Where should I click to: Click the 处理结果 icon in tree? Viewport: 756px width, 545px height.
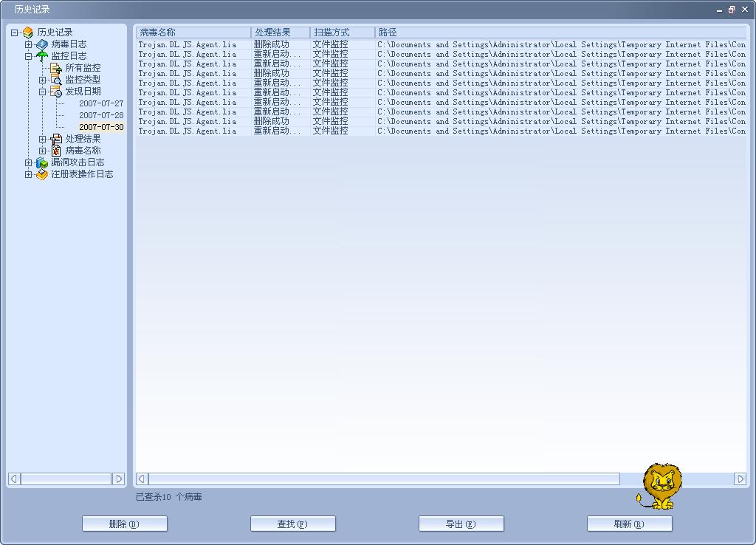pos(56,139)
